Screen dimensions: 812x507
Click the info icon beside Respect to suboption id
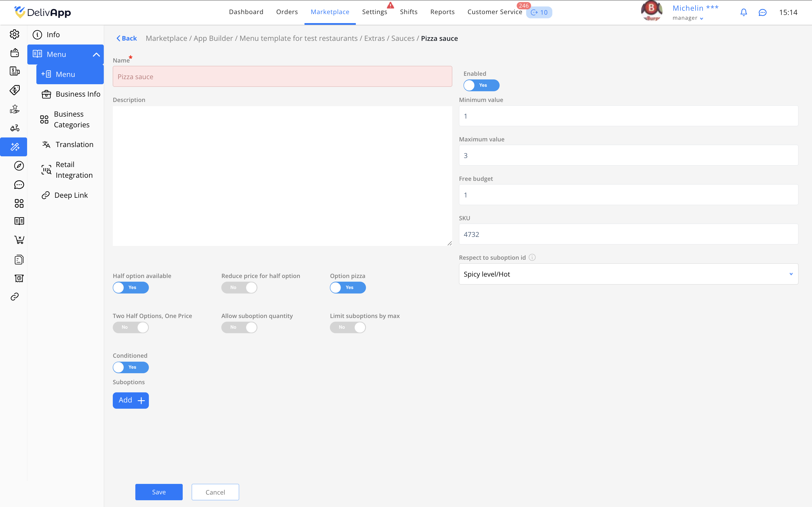[532, 257]
